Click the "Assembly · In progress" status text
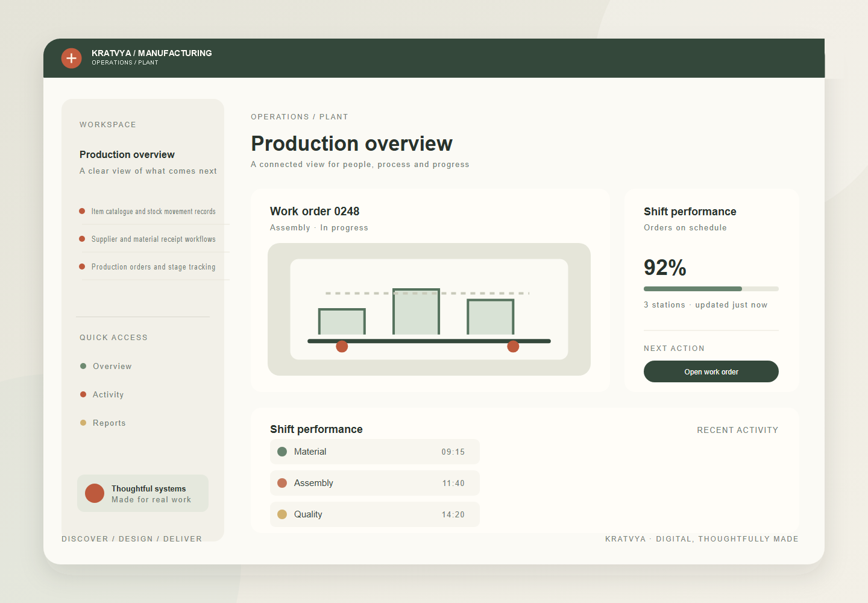 point(319,227)
